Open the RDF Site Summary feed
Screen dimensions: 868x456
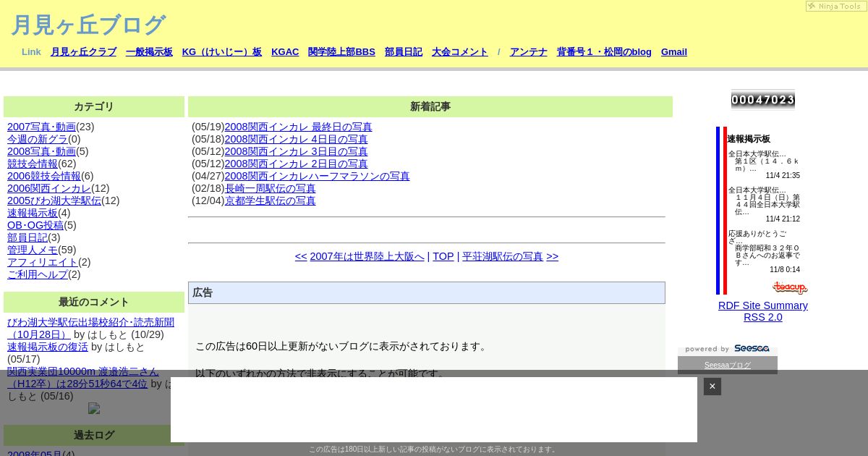pyautogui.click(x=763, y=305)
